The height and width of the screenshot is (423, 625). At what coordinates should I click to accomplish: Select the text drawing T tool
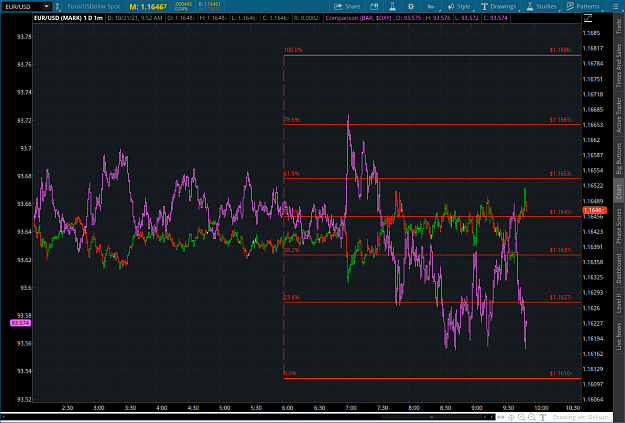click(542, 417)
